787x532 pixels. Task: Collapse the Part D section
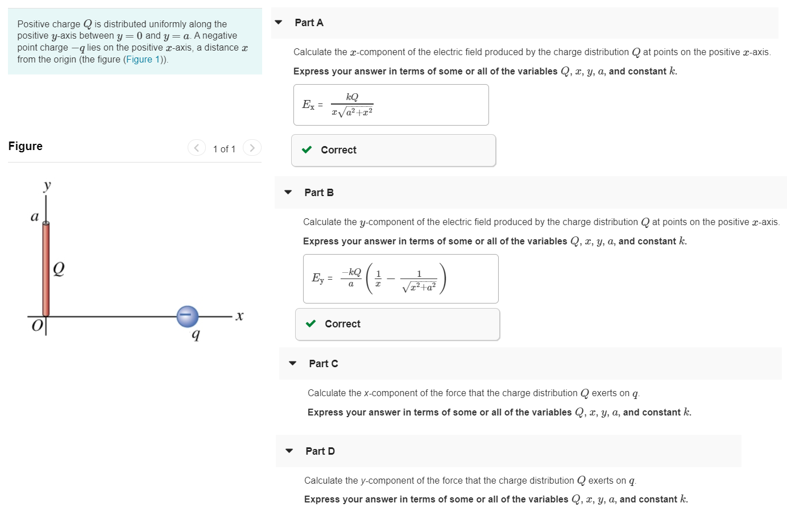[289, 451]
